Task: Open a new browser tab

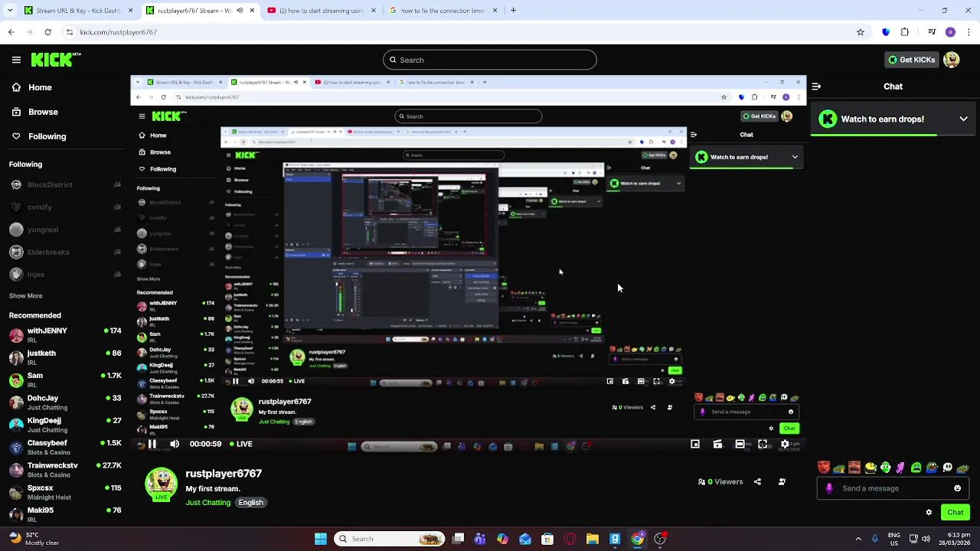Action: [x=513, y=11]
